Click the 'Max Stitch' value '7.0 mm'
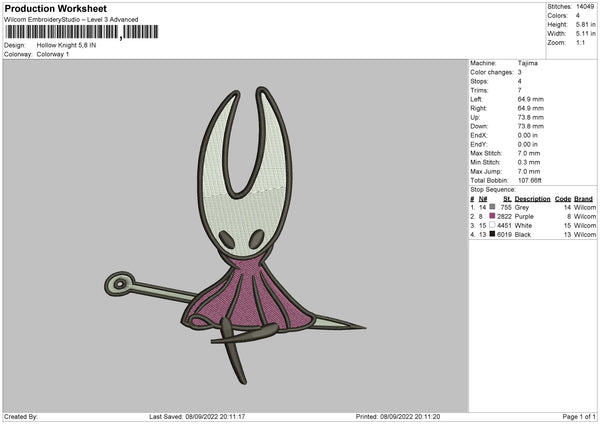 pyautogui.click(x=529, y=153)
